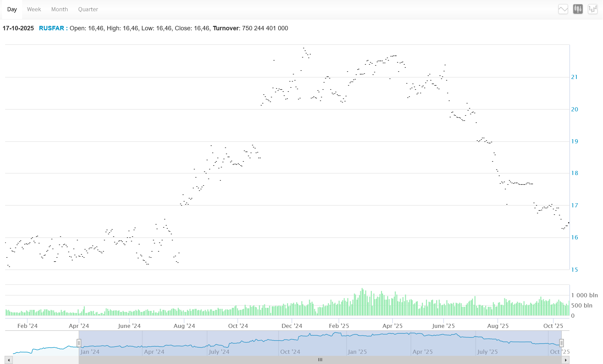This screenshot has width=603, height=364.
Task: Click the price axis label 21
Action: [574, 77]
